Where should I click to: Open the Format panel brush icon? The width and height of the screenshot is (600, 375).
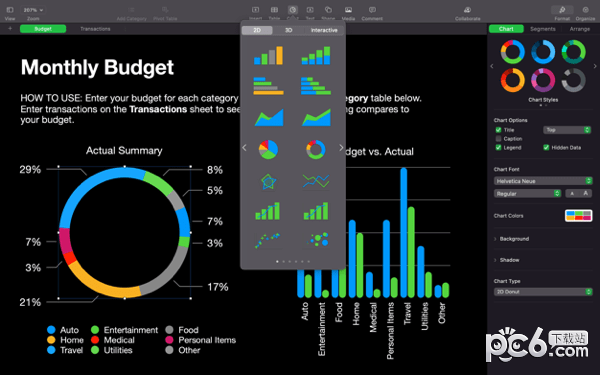(x=562, y=10)
